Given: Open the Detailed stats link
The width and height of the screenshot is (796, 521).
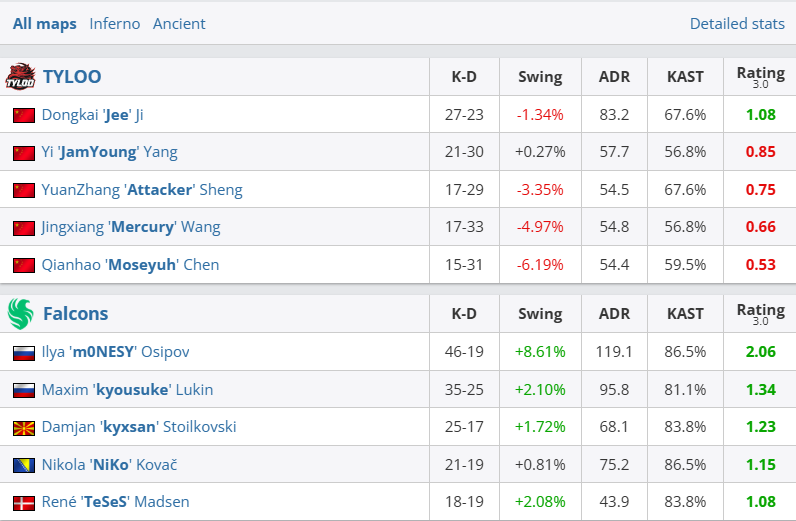Looking at the screenshot, I should click(736, 23).
